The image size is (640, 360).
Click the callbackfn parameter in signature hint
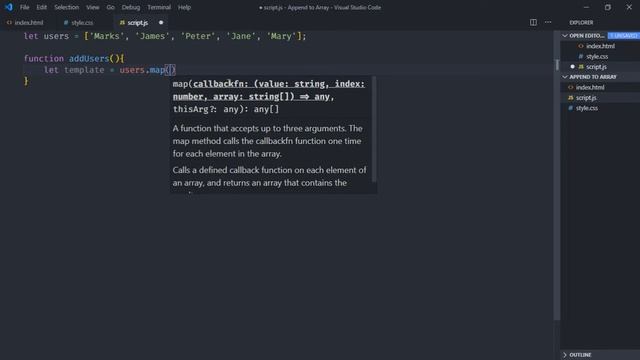click(220, 84)
